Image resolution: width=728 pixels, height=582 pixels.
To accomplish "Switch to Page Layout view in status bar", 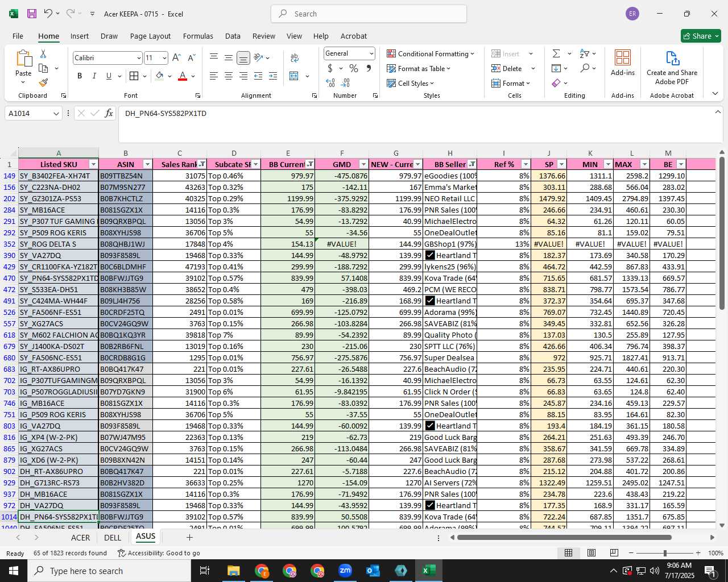I will point(591,552).
